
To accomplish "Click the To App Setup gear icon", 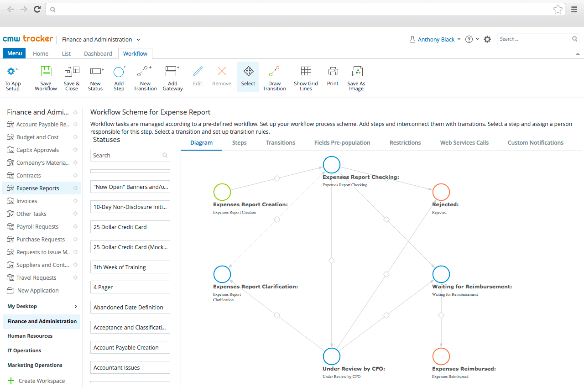I will pos(13,71).
